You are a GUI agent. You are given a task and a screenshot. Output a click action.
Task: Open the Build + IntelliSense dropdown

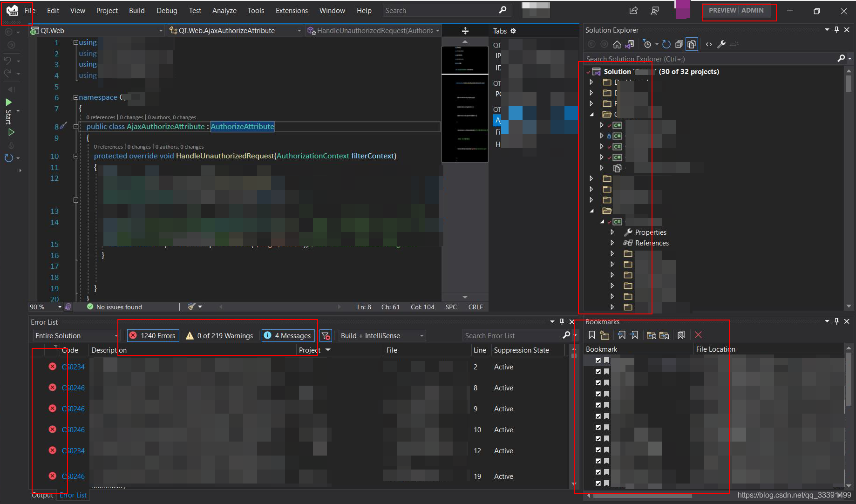[x=381, y=335]
